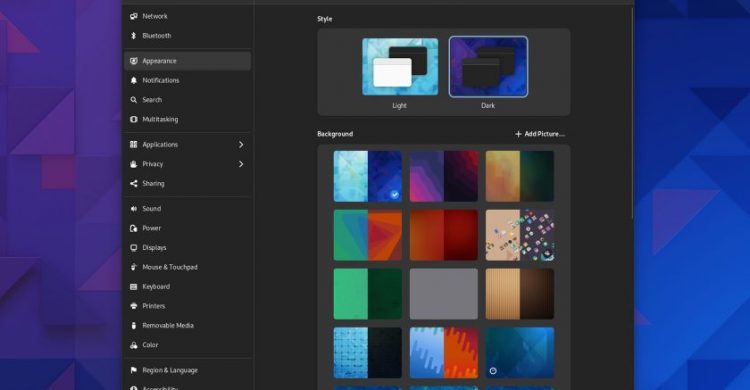Viewport: 750px width, 390px height.
Task: Click the Removable Media text label
Action: click(x=168, y=325)
